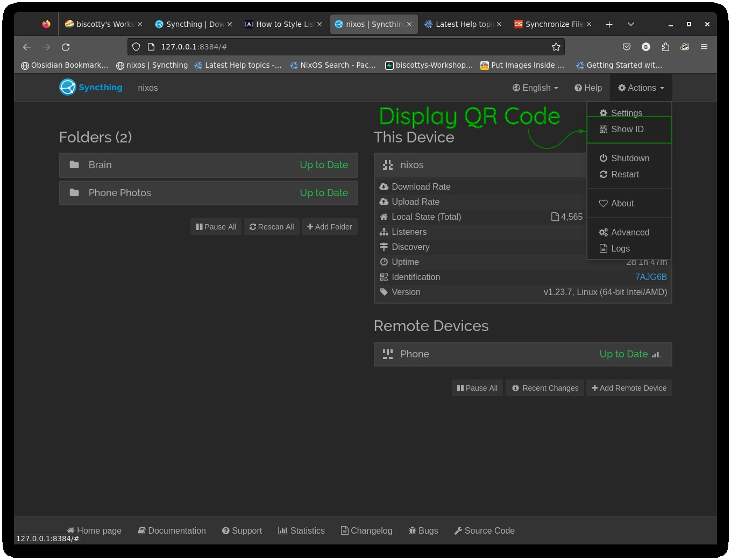Open the Statistics footer link
Viewport: 731px width, 560px height.
point(301,530)
